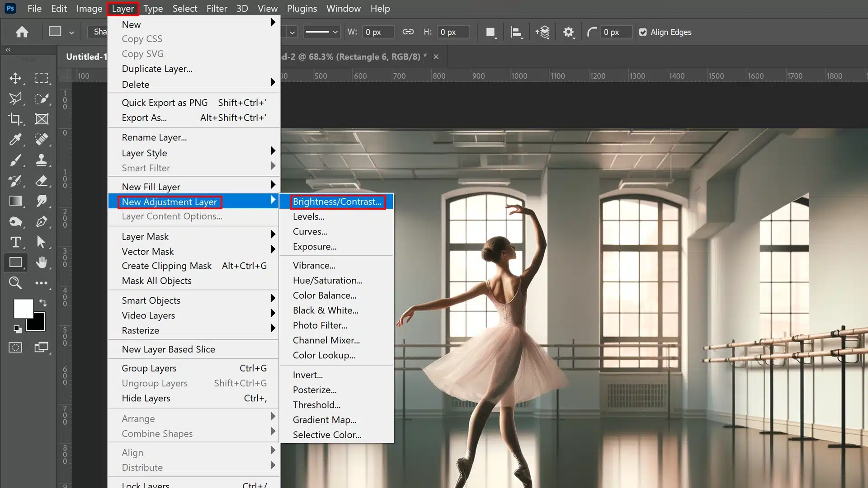Edit the corner radius field

coord(616,32)
